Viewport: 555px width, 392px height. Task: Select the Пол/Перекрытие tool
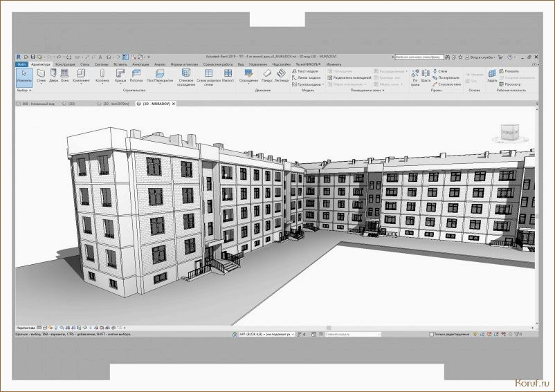160,75
